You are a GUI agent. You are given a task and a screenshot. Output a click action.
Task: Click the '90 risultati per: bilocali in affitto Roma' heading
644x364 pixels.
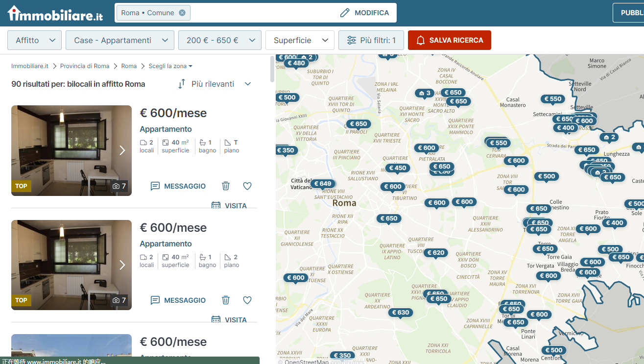tap(78, 84)
